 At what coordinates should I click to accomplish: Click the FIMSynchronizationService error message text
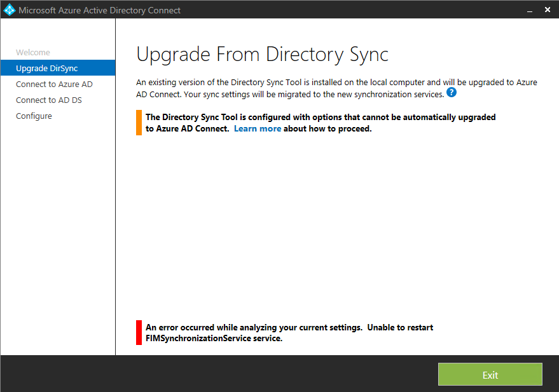[x=289, y=333]
